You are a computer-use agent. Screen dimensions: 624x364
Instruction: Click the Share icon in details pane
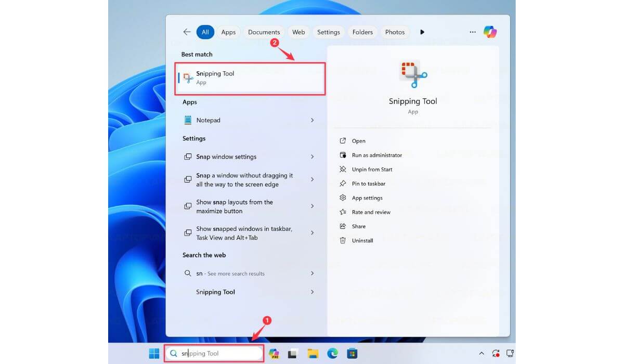pos(343,226)
